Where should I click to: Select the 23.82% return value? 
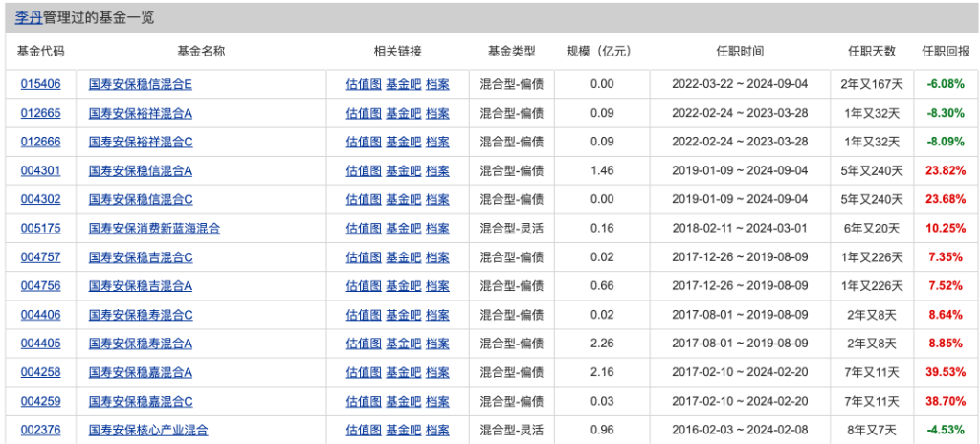[946, 170]
